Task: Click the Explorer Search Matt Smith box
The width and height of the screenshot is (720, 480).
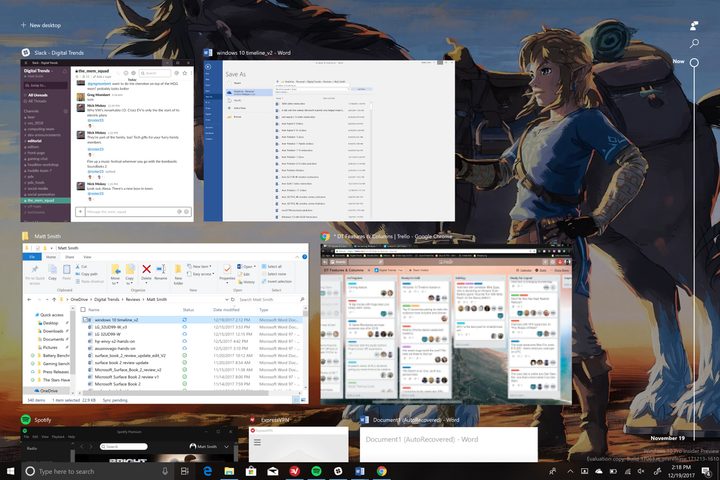Action: coord(271,299)
